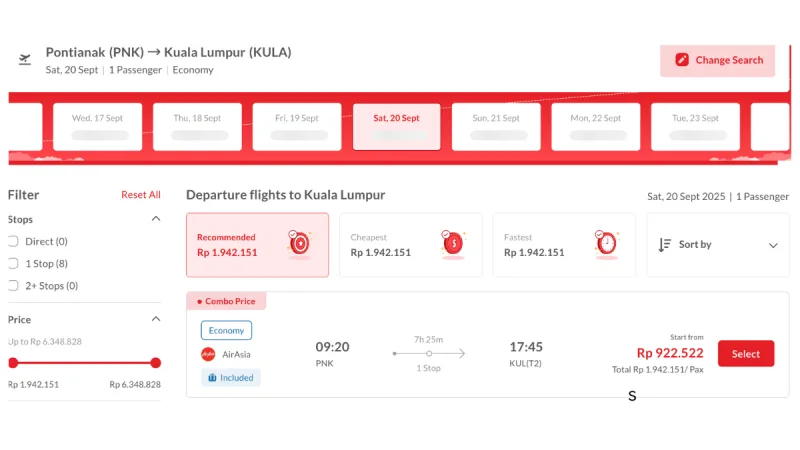This screenshot has height=450, width=800.
Task: Click the departure time 09:20
Action: 332,347
